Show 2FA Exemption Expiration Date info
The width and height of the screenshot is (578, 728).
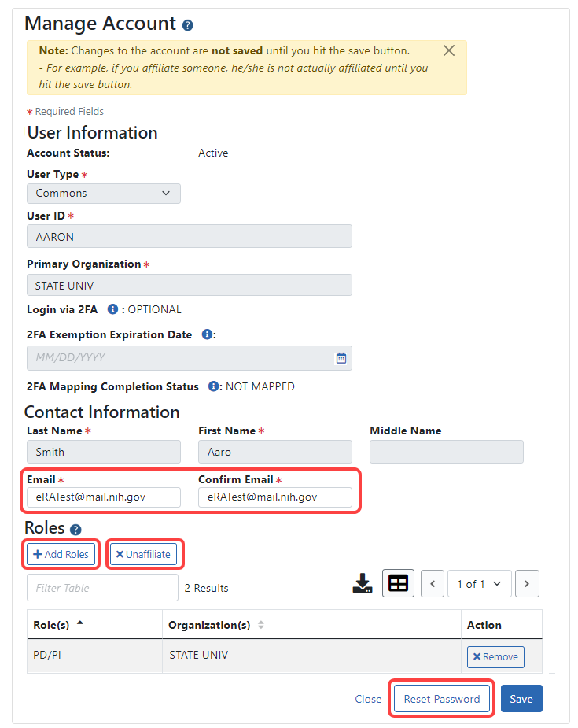(x=207, y=334)
